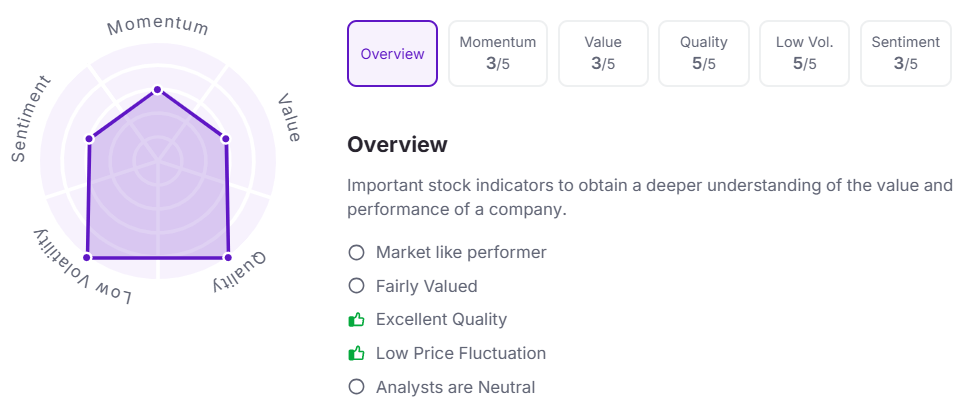
Task: Click the Analysts are Neutral circle icon
Action: (x=356, y=387)
